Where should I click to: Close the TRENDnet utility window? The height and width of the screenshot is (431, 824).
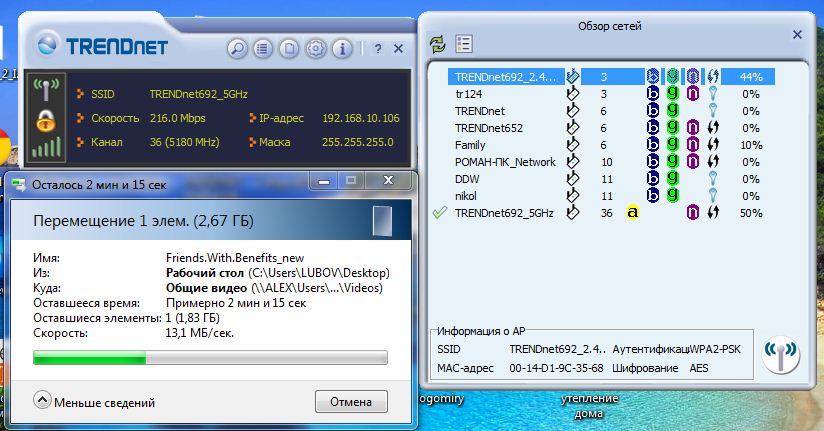pyautogui.click(x=398, y=49)
